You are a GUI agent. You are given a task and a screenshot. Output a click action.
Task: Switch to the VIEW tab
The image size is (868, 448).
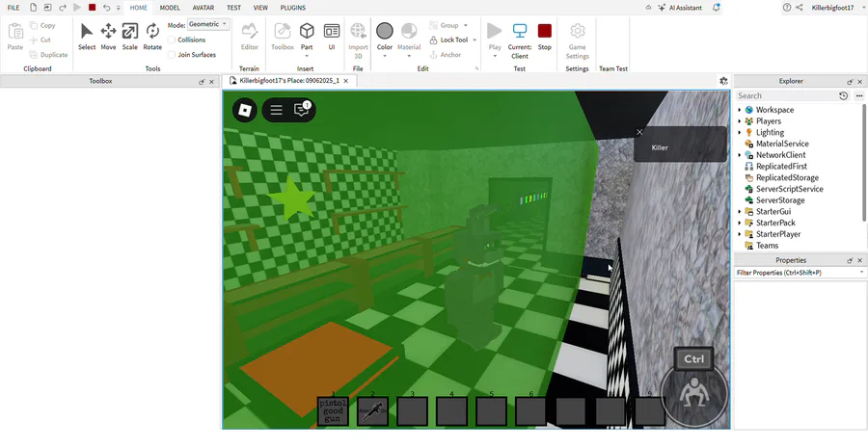pos(260,8)
